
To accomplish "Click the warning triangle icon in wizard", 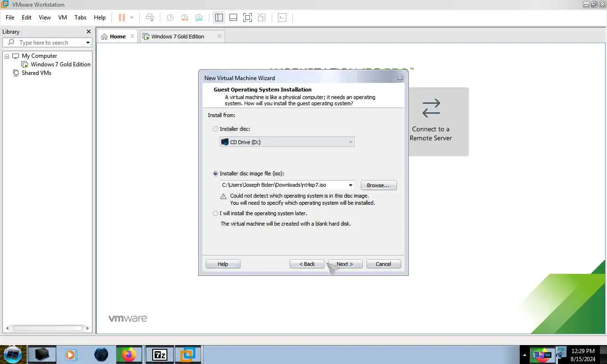I will (x=223, y=196).
